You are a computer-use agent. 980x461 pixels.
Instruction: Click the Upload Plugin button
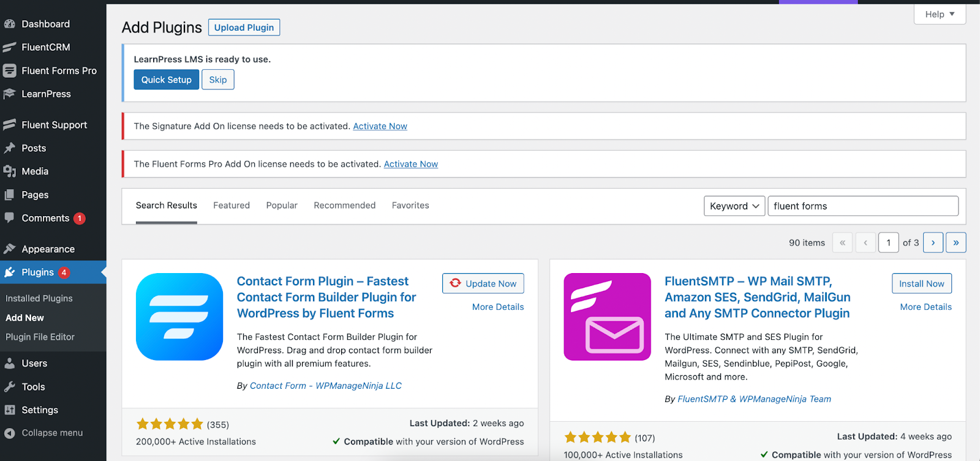pos(244,28)
